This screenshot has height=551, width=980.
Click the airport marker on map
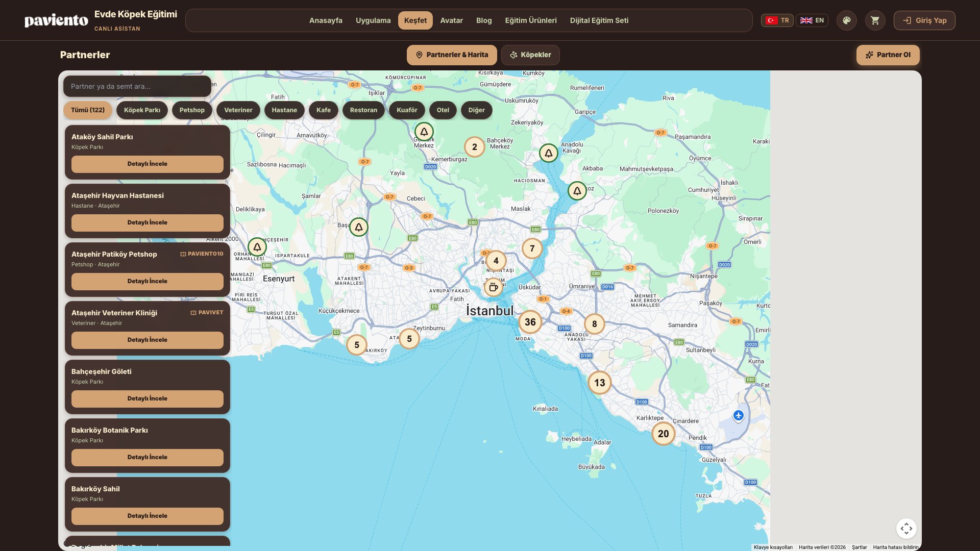pyautogui.click(x=739, y=416)
